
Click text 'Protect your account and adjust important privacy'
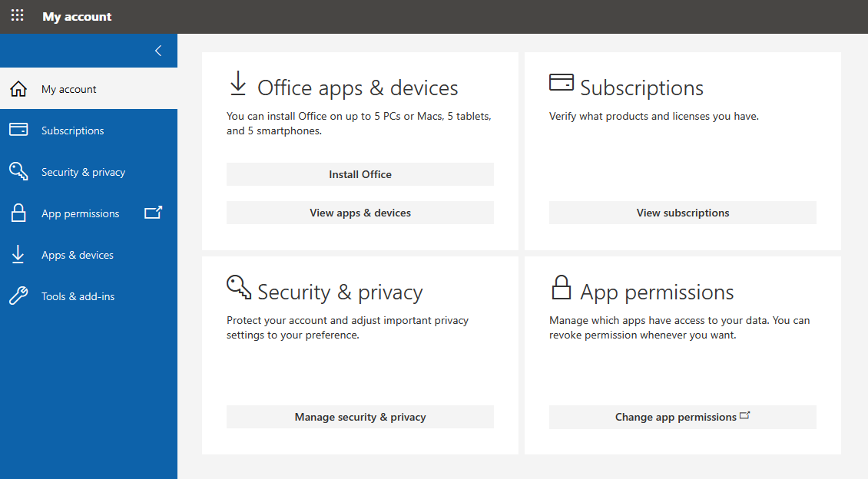347,320
